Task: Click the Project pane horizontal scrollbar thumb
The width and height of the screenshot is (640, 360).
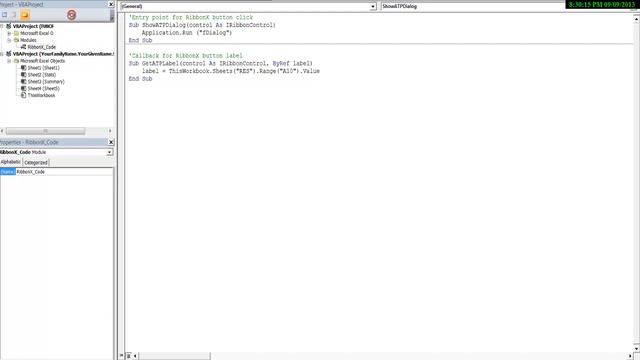Action: tap(45, 131)
